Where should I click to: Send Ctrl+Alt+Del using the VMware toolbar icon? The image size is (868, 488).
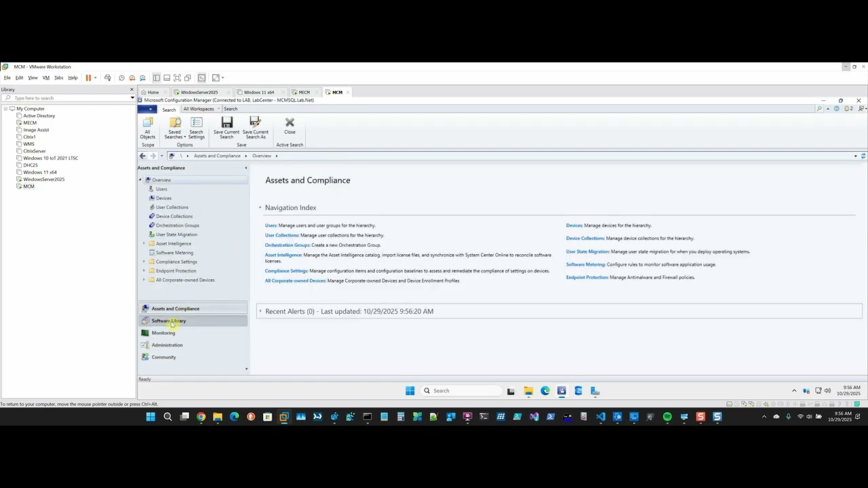[108, 78]
